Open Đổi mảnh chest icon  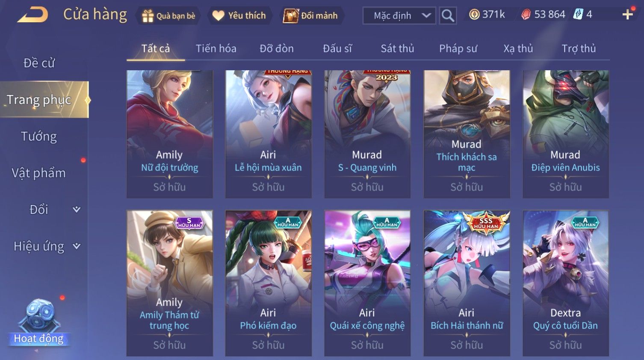point(291,16)
